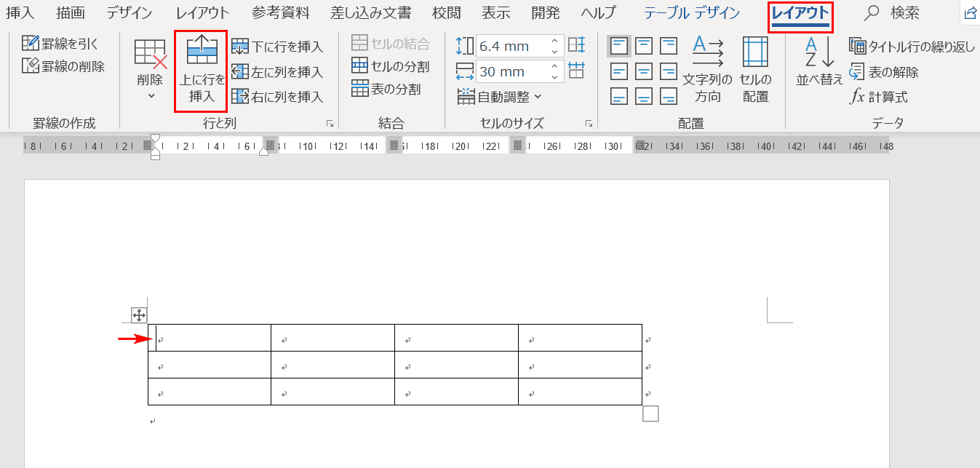Viewport: 980px width, 468px height.
Task: Click the first indent marker on ruler
Action: pyautogui.click(x=155, y=138)
